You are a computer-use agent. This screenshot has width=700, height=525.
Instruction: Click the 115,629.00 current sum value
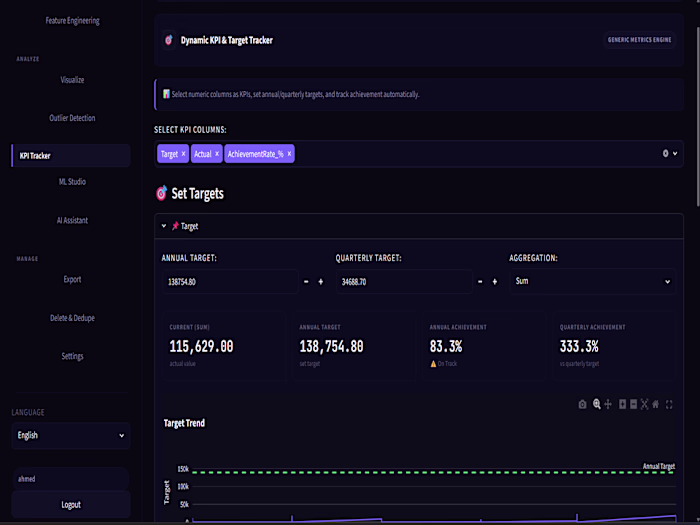[201, 346]
